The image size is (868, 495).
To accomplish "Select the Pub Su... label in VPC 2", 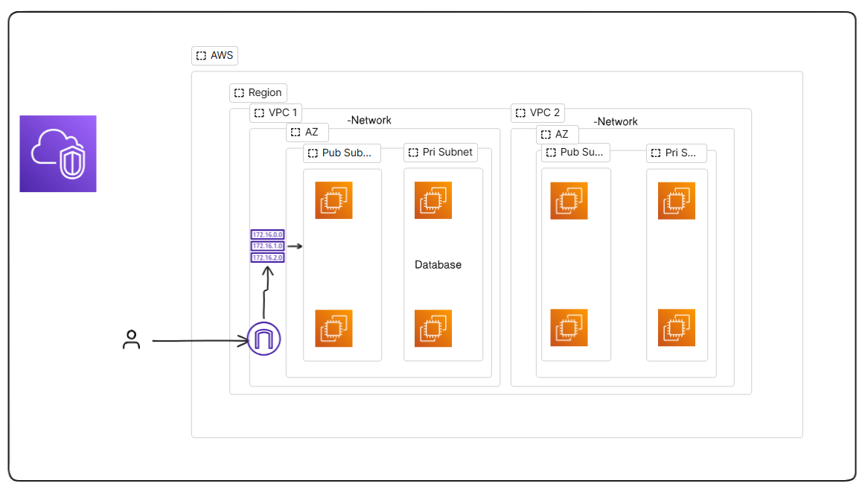I will [575, 153].
